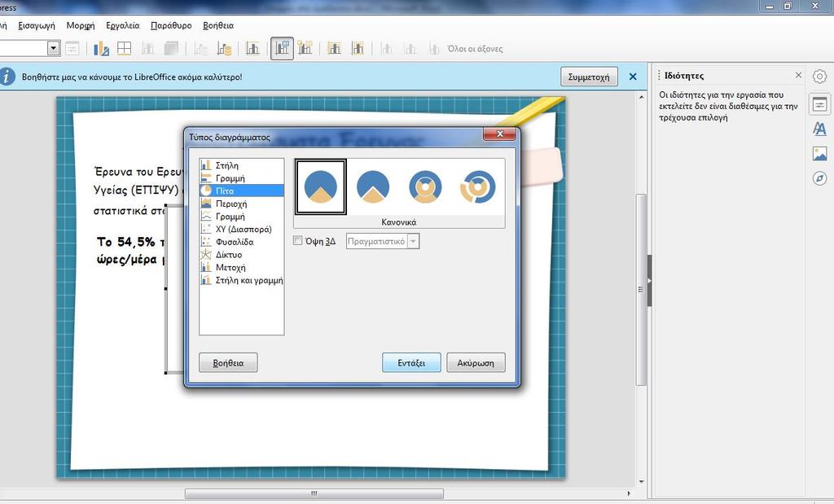Viewport: 834px width, 504px height.
Task: Open the Εργαλεία menu
Action: click(122, 25)
